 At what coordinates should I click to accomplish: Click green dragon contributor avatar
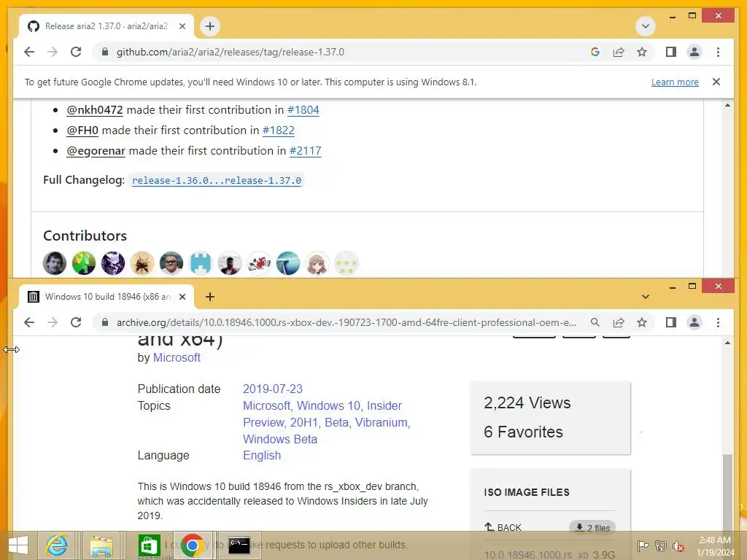pyautogui.click(x=84, y=263)
